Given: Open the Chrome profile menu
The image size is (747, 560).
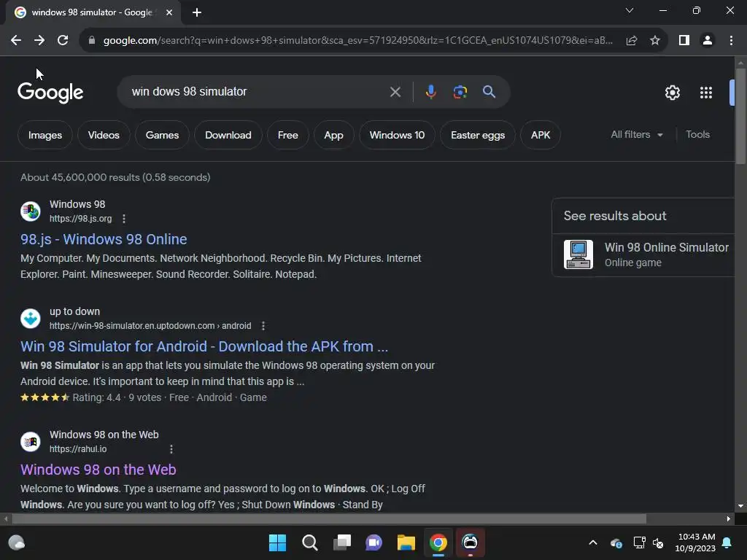Looking at the screenshot, I should (708, 41).
